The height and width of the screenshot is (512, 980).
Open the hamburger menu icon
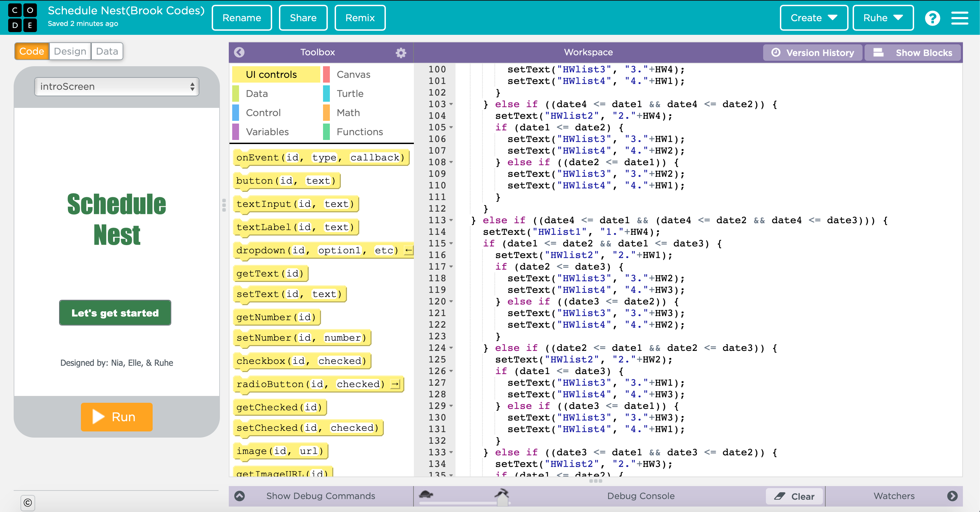click(960, 18)
